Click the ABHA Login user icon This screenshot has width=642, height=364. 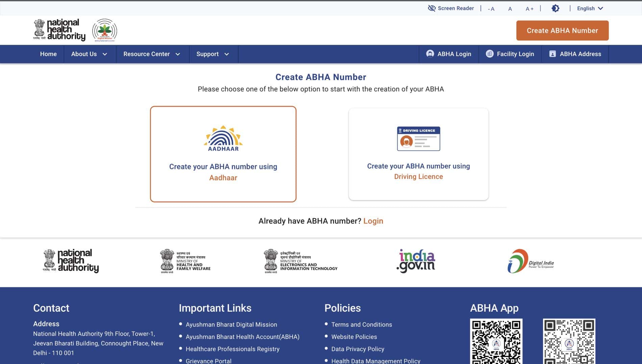click(430, 54)
